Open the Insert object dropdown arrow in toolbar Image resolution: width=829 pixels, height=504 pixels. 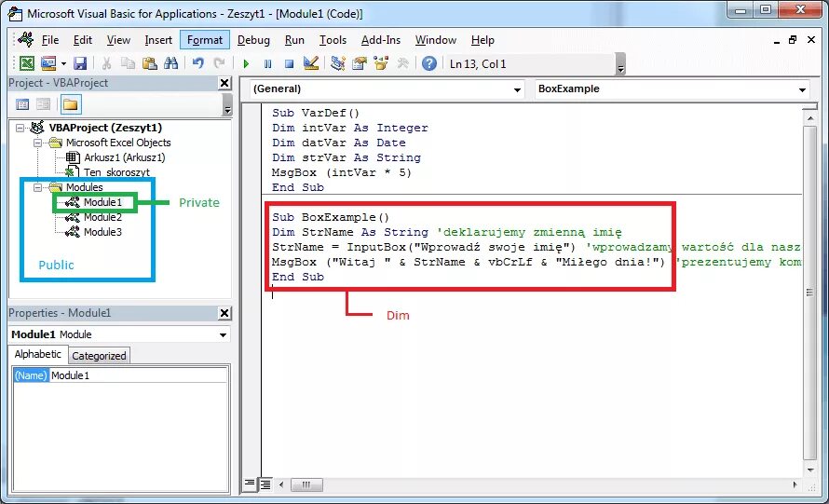[63, 64]
